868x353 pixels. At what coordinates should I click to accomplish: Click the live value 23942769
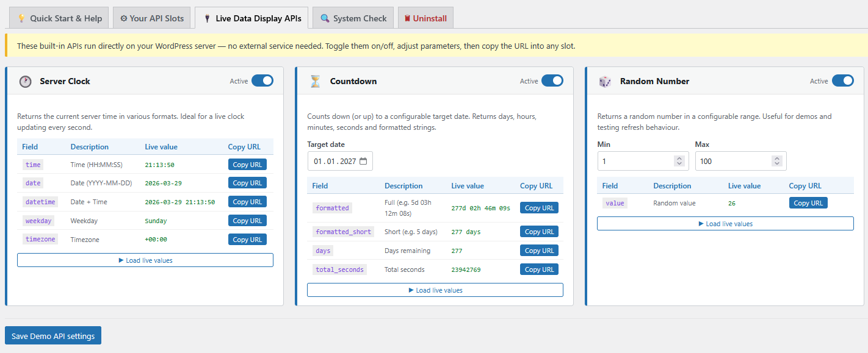[x=466, y=269]
